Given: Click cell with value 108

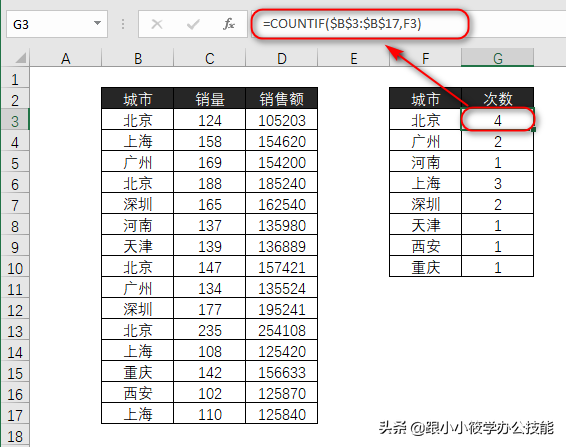Looking at the screenshot, I should (209, 351).
